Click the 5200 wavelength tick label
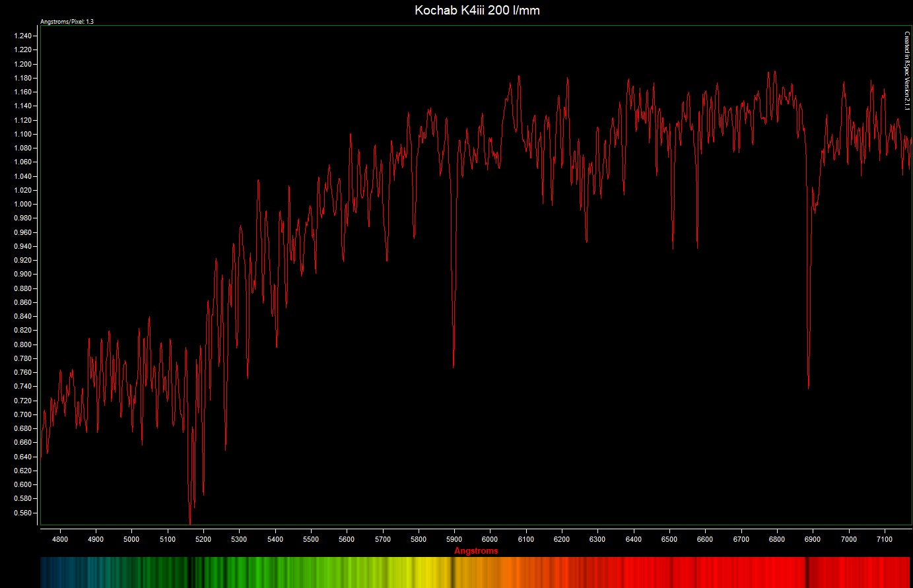Image resolution: width=913 pixels, height=588 pixels. click(203, 539)
